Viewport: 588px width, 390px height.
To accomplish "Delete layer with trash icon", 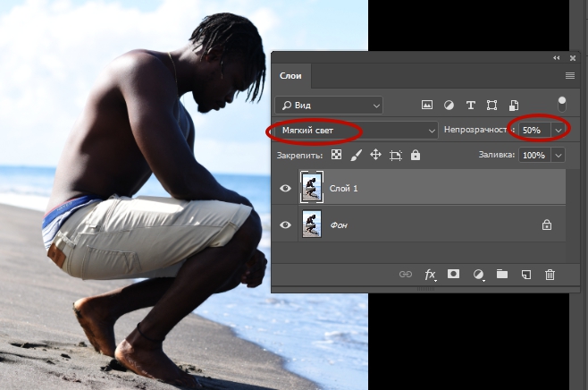I will pyautogui.click(x=550, y=275).
